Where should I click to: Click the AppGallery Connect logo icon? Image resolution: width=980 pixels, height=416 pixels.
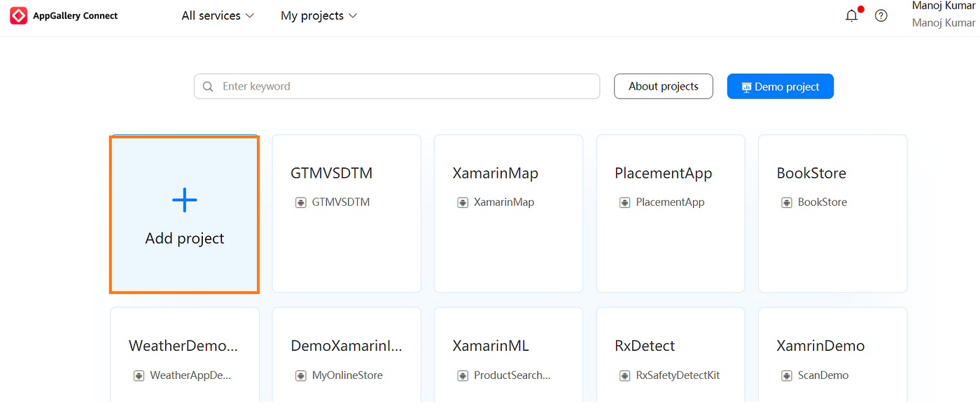click(x=18, y=15)
